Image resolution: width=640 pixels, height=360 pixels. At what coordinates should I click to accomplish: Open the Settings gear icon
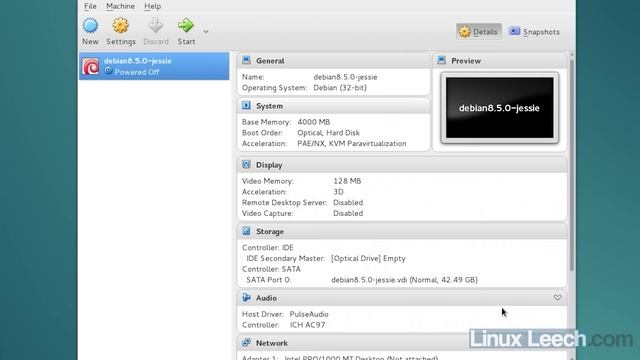point(120,26)
